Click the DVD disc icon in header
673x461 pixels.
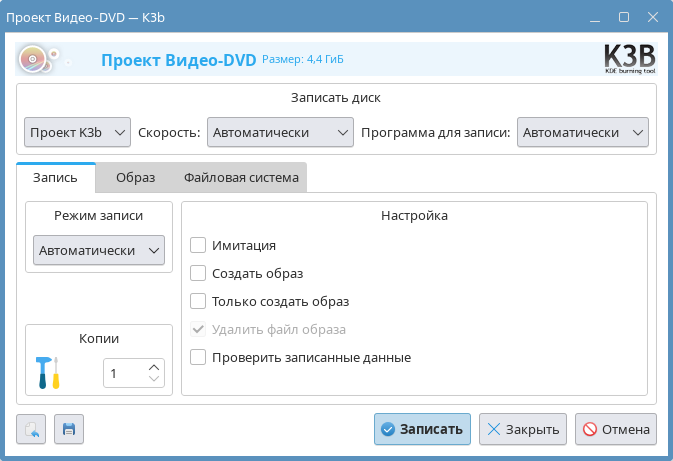36,60
